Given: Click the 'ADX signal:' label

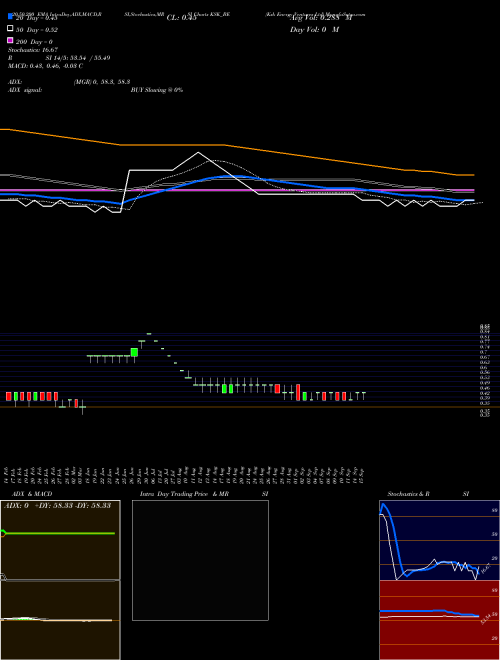Looking at the screenshot, I should point(25,90).
